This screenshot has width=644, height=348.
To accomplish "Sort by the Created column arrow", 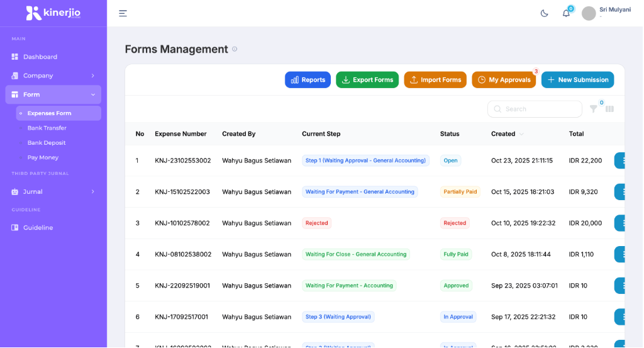I will [521, 134].
